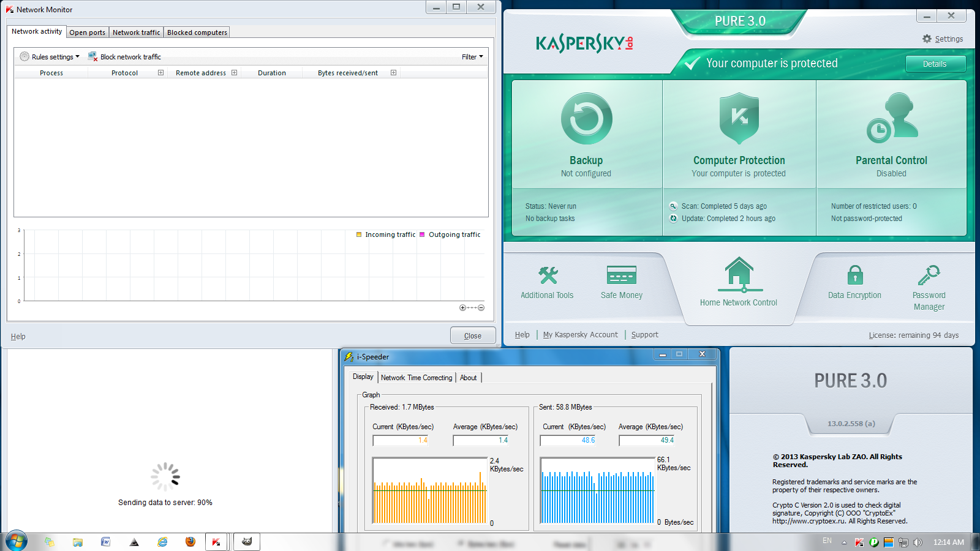
Task: Click the green P tray icon
Action: 874,542
